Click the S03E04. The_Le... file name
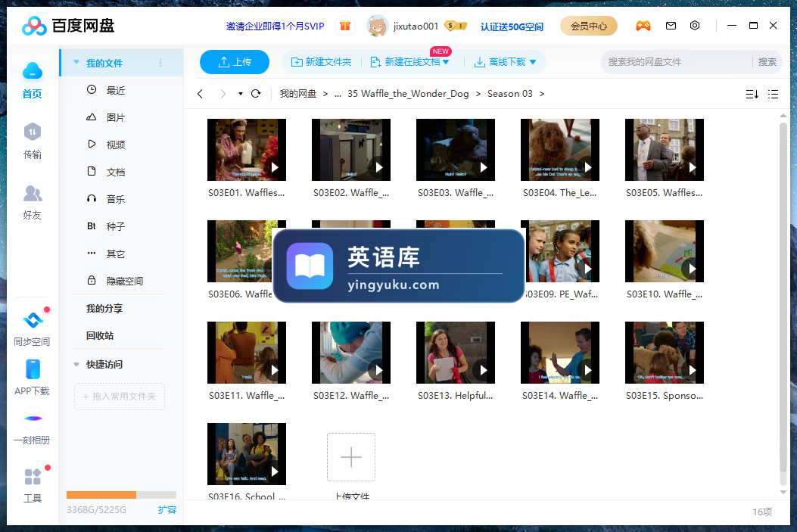This screenshot has height=532, width=797. pos(559,192)
